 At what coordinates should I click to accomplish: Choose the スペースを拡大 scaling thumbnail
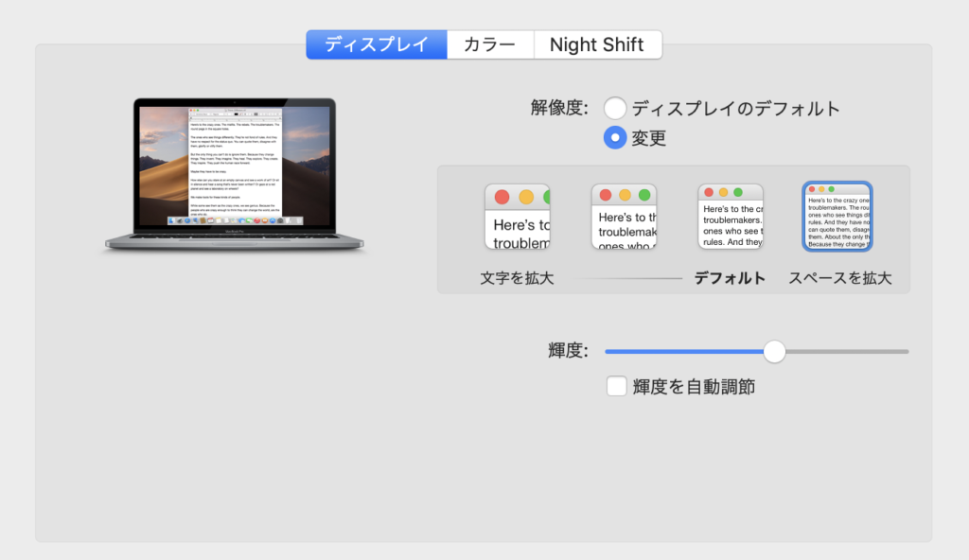pyautogui.click(x=837, y=217)
